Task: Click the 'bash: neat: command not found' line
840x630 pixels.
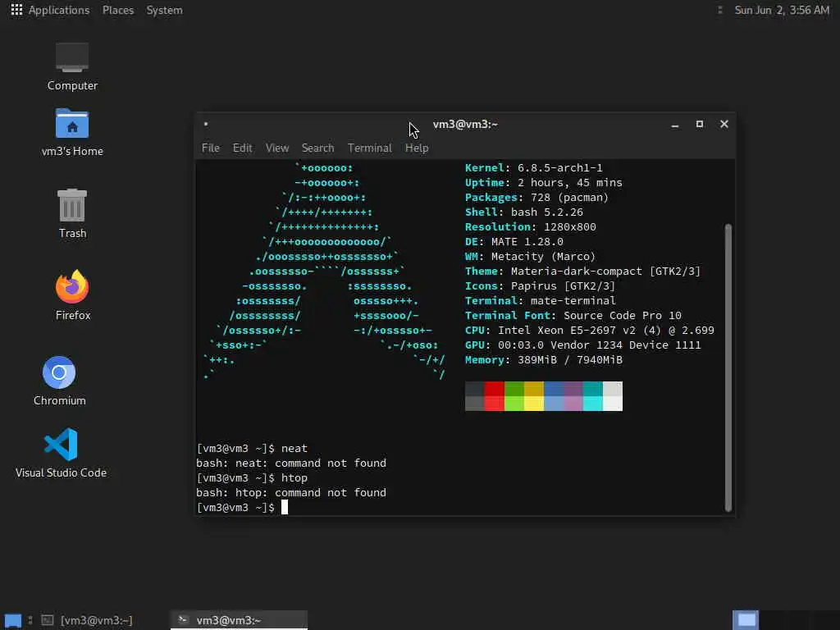Action: click(x=291, y=463)
